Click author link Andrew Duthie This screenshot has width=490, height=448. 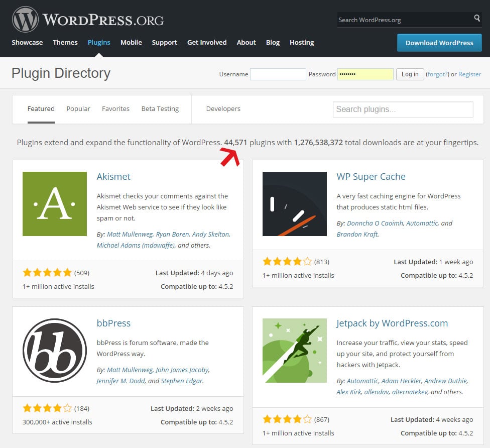click(446, 381)
